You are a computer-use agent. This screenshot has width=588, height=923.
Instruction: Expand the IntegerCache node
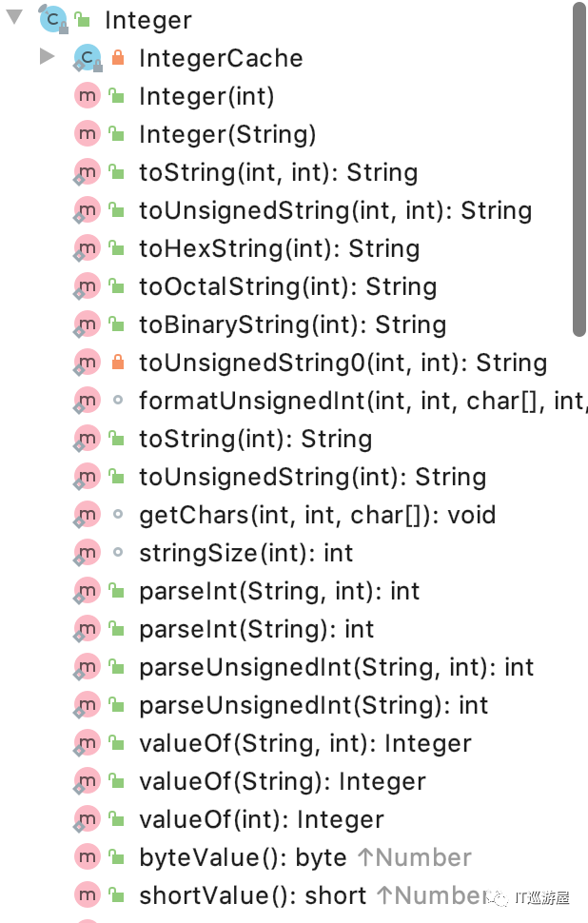click(x=47, y=57)
